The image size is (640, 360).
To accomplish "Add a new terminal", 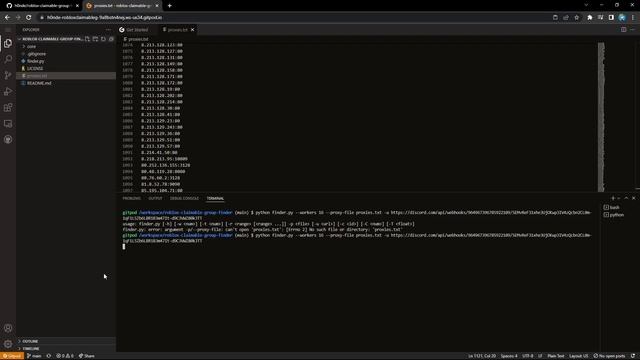I will pos(613,198).
